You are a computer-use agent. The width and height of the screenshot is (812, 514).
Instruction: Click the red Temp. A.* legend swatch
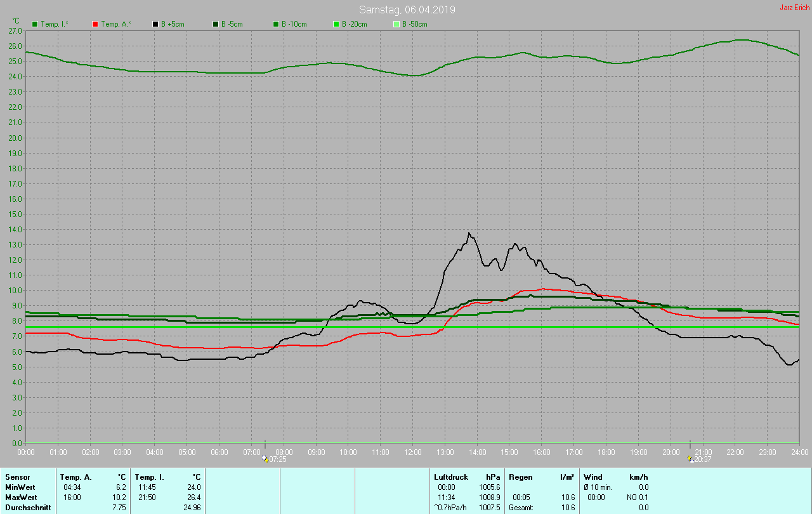(95, 24)
